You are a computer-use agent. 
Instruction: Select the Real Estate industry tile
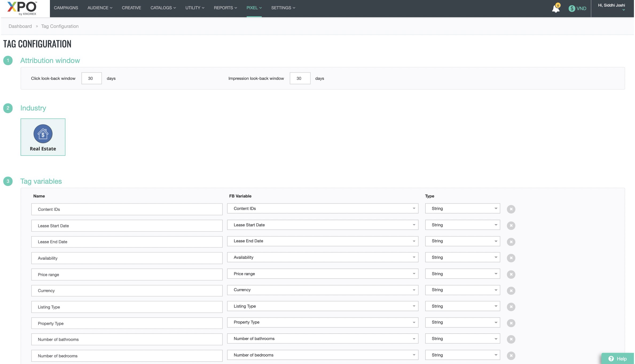(x=43, y=137)
